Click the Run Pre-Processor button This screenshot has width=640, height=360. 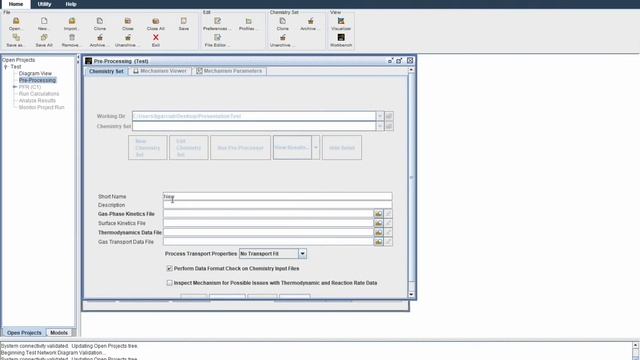click(x=240, y=148)
